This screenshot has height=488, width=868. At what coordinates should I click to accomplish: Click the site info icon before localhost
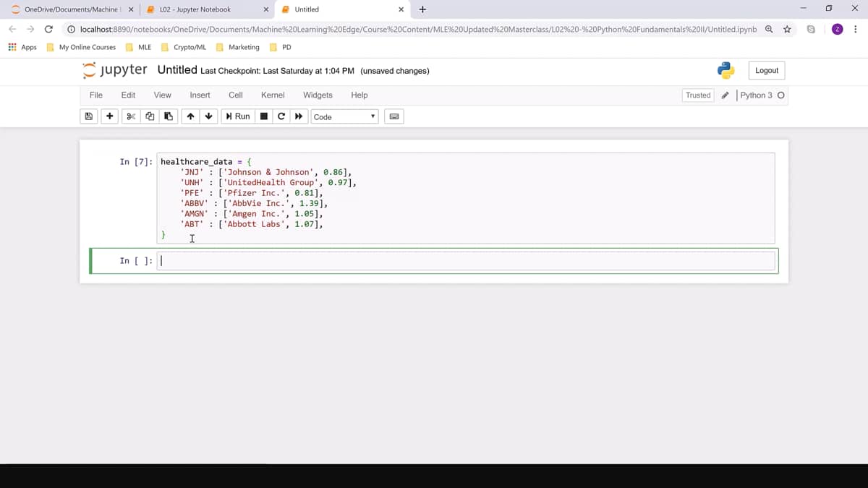(71, 29)
